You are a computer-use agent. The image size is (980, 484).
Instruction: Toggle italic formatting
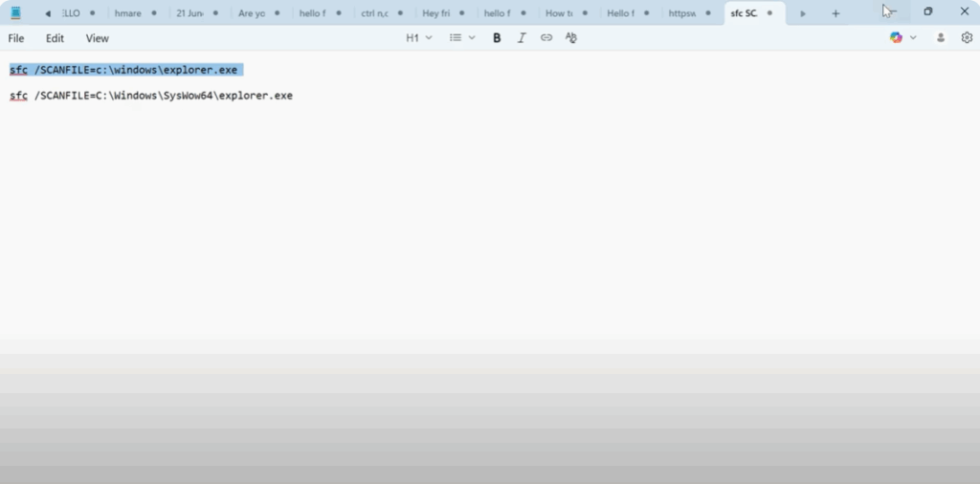click(522, 38)
